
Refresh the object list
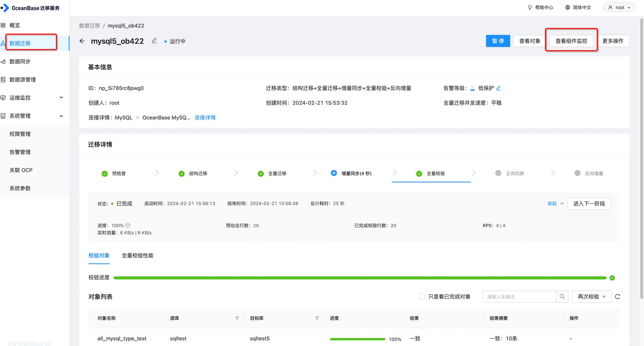(x=618, y=296)
